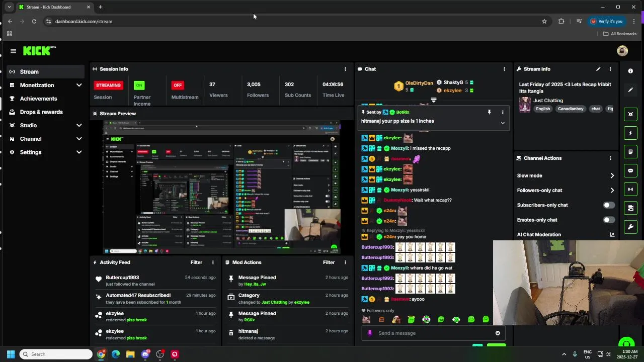Open Channel Actions options menu

(x=610, y=158)
